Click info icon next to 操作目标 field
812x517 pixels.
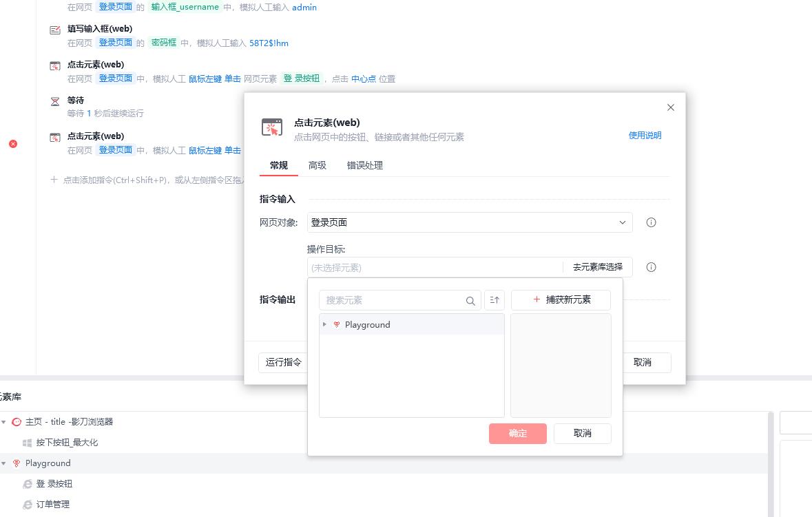pyautogui.click(x=651, y=267)
